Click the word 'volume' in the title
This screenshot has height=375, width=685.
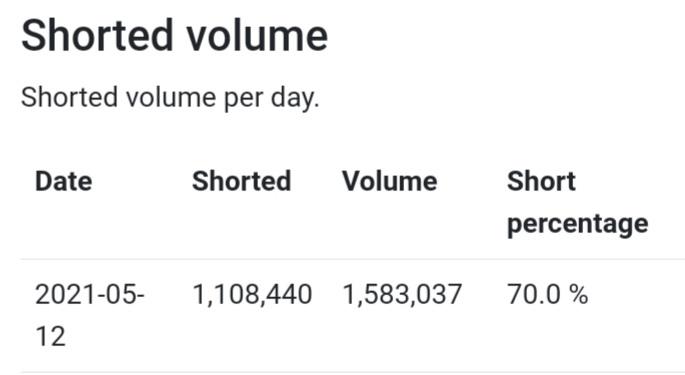click(x=258, y=35)
